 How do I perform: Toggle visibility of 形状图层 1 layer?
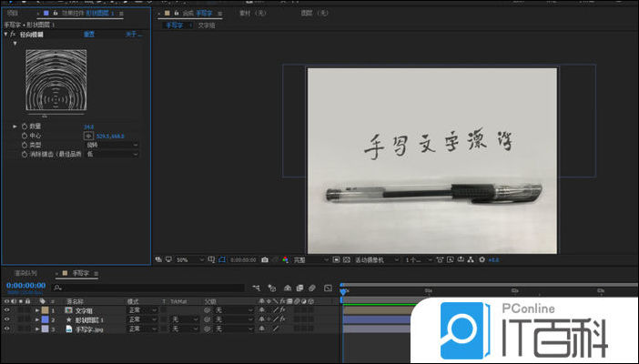[x=7, y=320]
